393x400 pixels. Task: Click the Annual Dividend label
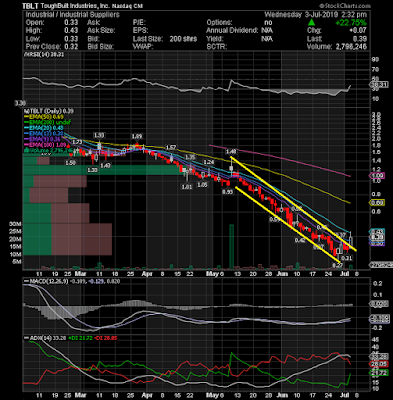coord(232,31)
